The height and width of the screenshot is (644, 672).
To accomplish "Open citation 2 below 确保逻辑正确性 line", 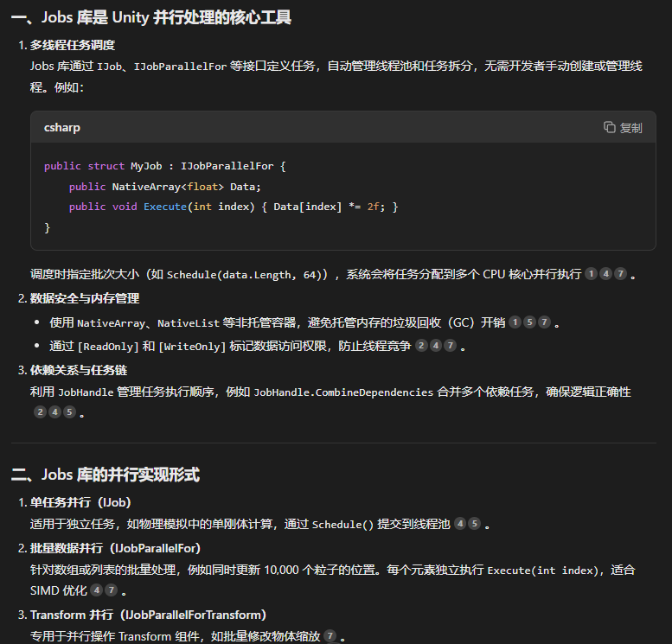I will 41,412.
